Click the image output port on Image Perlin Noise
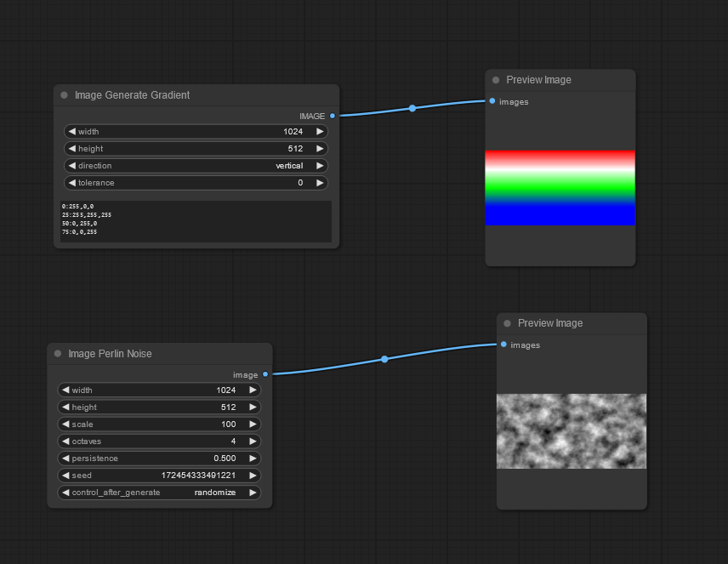Viewport: 728px width, 564px height. (x=264, y=374)
